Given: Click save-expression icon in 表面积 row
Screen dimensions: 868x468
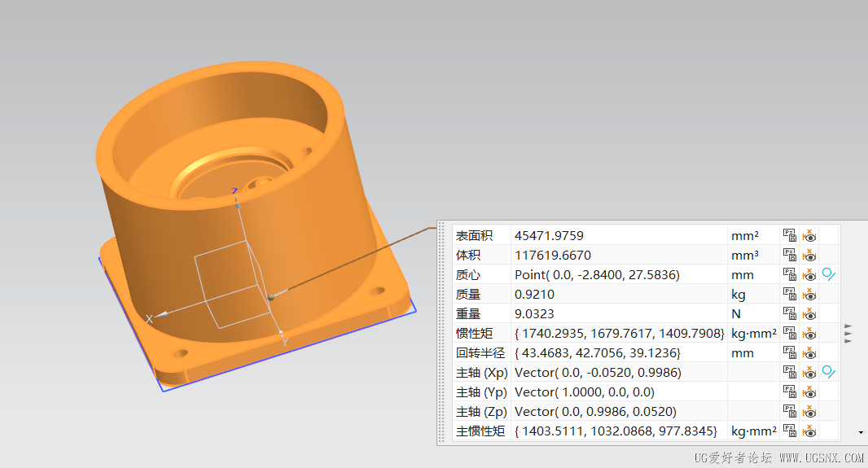Looking at the screenshot, I should click(x=789, y=235).
